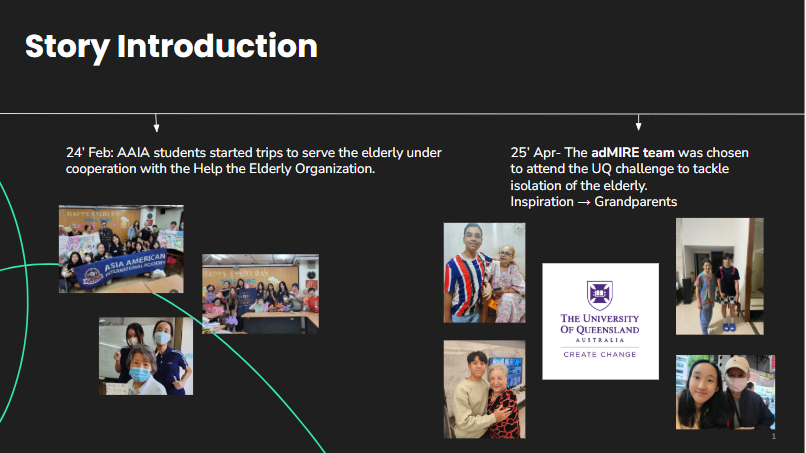Select the classroom group photo at tables

pos(260,293)
